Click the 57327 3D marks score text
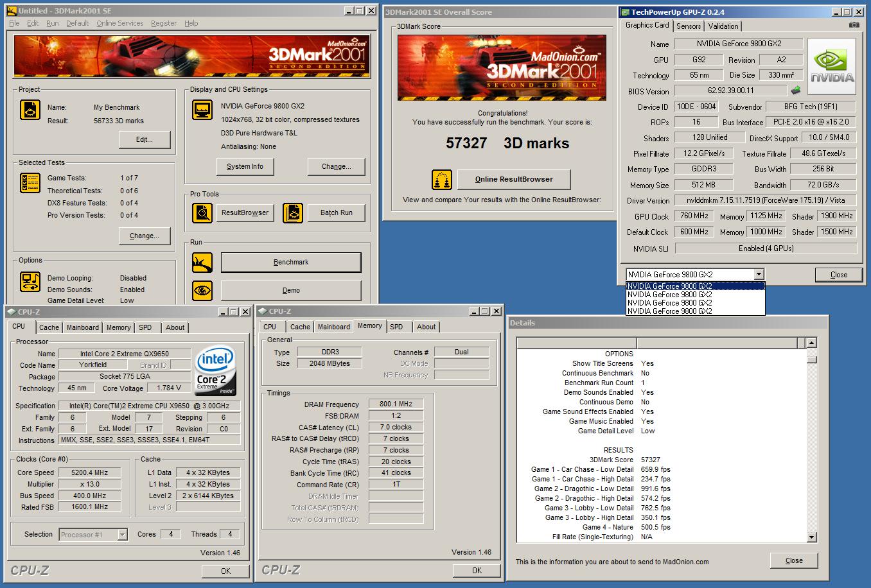Image resolution: width=871 pixels, height=588 pixels. [507, 143]
